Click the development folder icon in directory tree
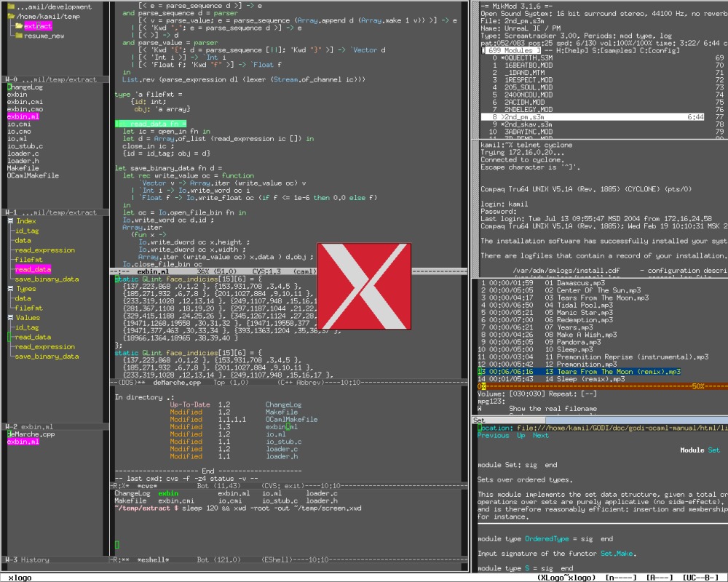 [12, 7]
